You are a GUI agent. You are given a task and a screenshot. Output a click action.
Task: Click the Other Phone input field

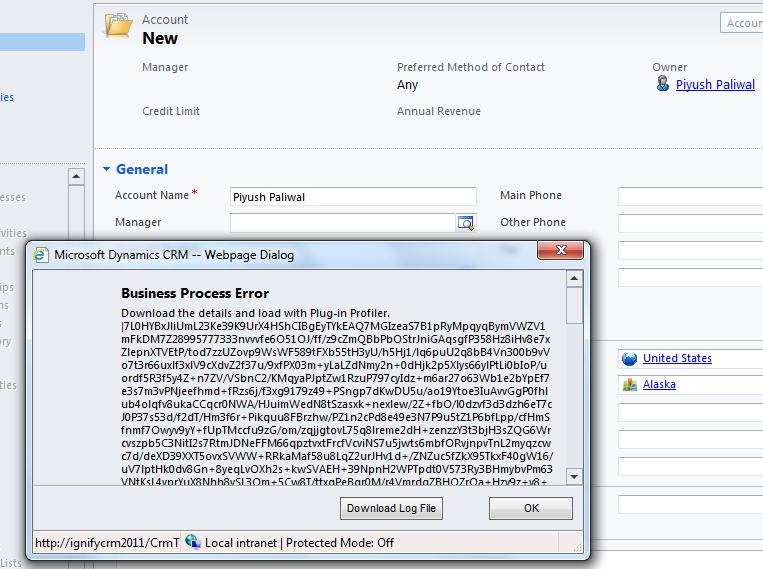pos(690,223)
